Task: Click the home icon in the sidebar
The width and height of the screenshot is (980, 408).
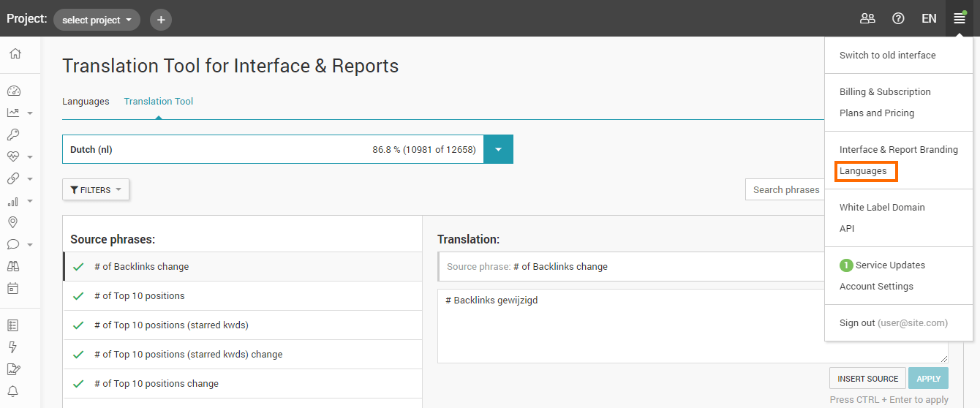Action: click(15, 53)
